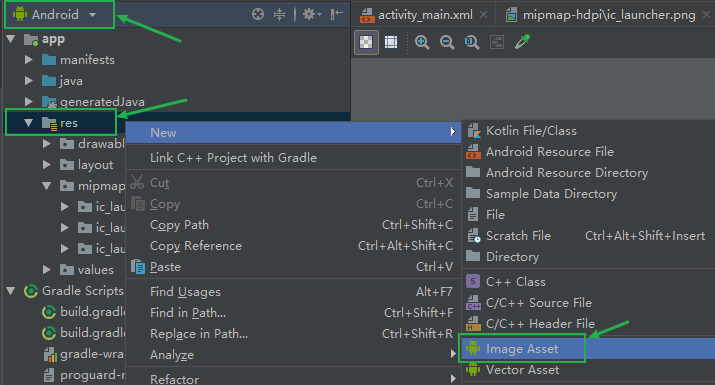Image resolution: width=715 pixels, height=385 pixels.
Task: Open the project panel gear settings
Action: [312, 15]
